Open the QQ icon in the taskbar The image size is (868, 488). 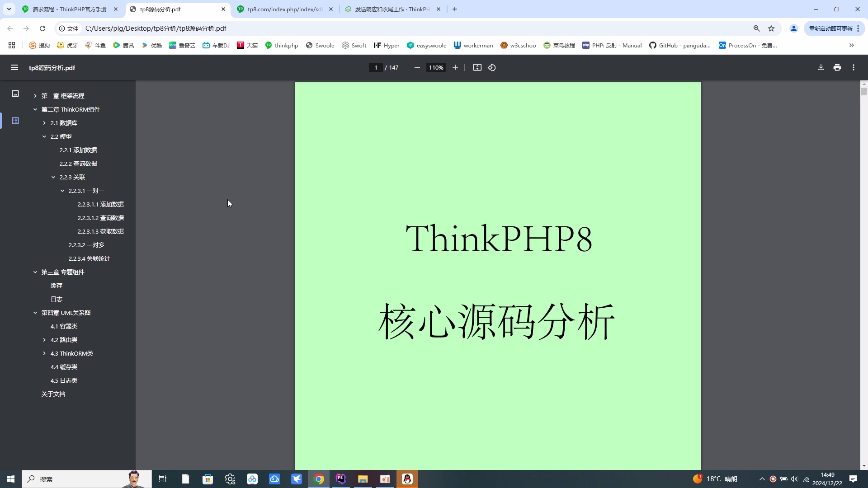408,479
